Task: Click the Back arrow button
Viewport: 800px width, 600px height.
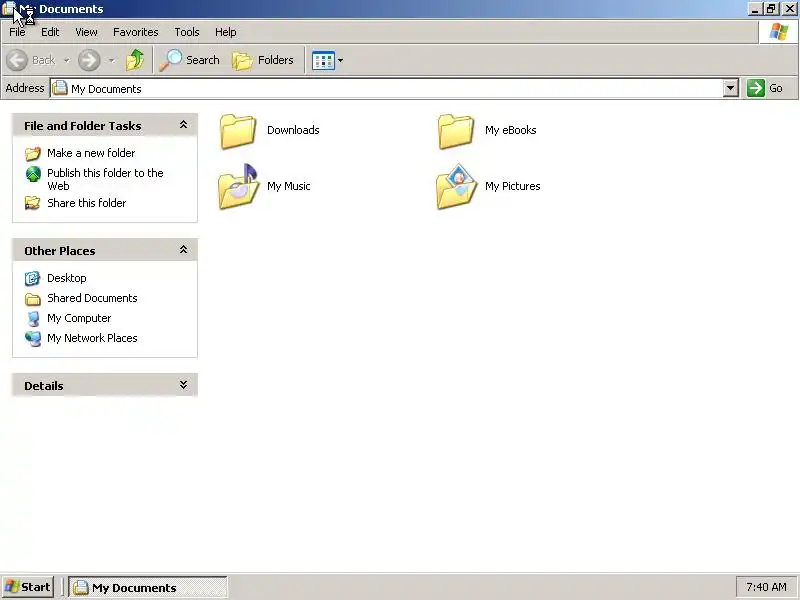Action: coord(17,60)
